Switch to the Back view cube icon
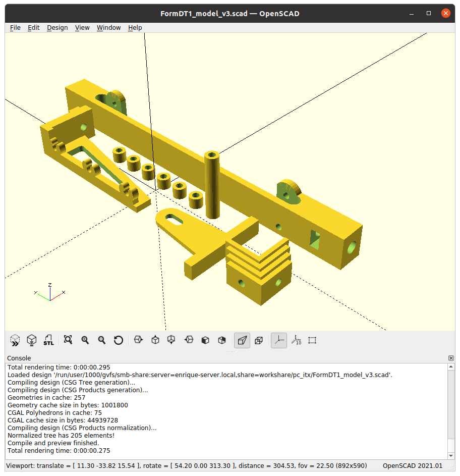Viewport: 460px width, 476px height. click(222, 340)
